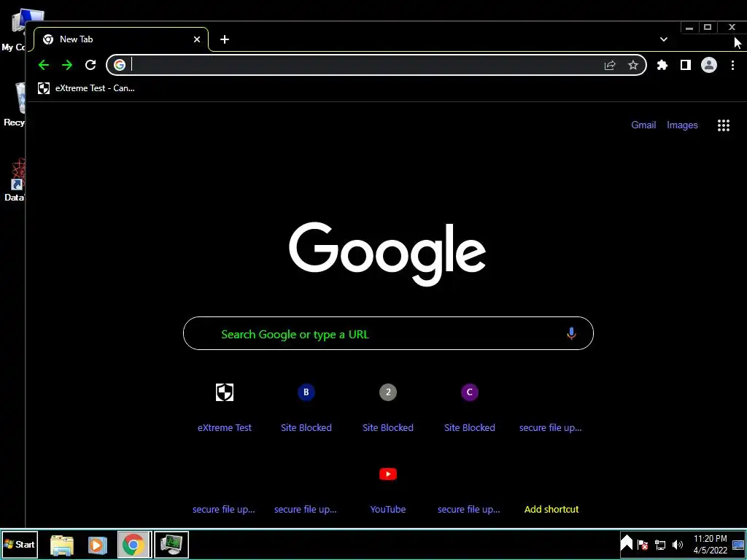The image size is (747, 560).
Task: Open the Google apps grid
Action: point(723,125)
